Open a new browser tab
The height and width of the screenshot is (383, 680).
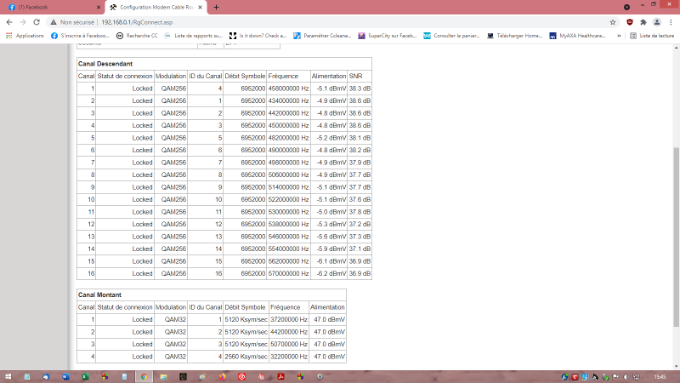pos(216,7)
